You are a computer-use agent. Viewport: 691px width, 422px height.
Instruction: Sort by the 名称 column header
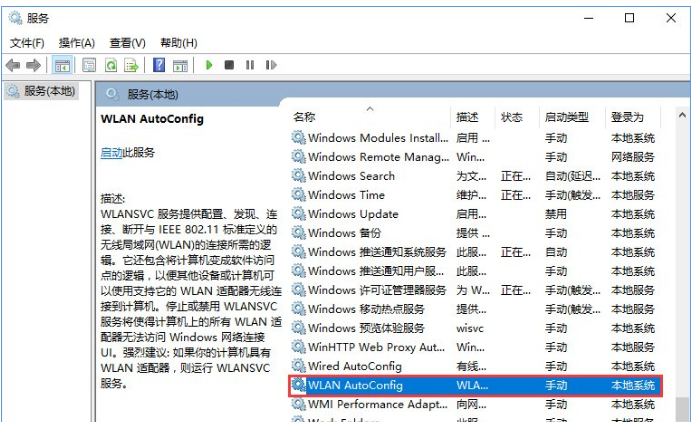click(304, 117)
